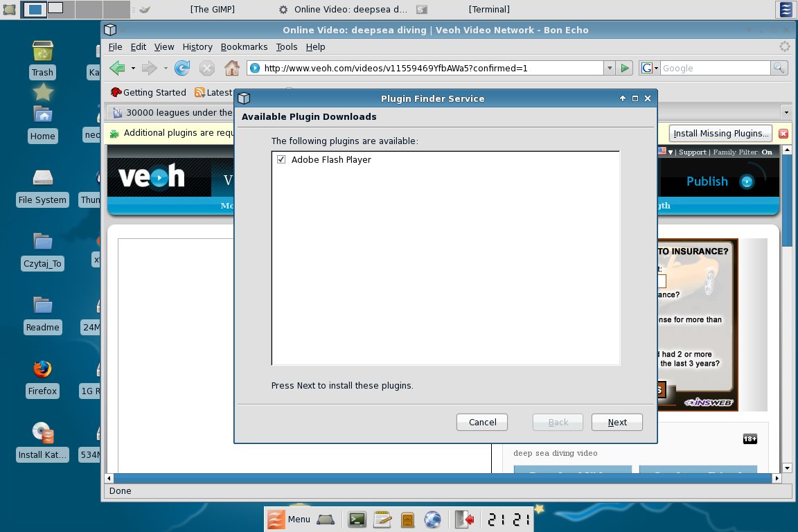Reload the page with the refresh icon
798x532 pixels.
[x=182, y=68]
